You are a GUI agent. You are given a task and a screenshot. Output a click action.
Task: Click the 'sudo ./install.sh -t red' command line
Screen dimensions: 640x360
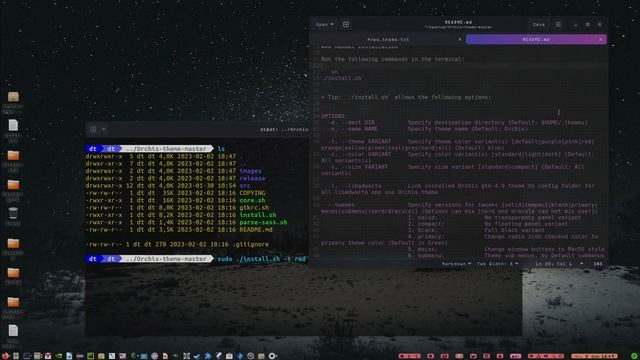(262, 259)
